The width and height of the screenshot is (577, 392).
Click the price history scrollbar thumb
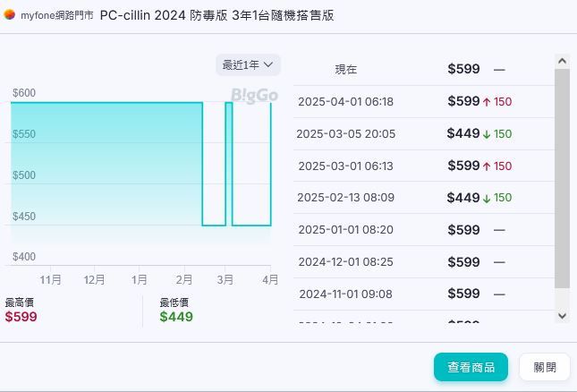coord(562,179)
